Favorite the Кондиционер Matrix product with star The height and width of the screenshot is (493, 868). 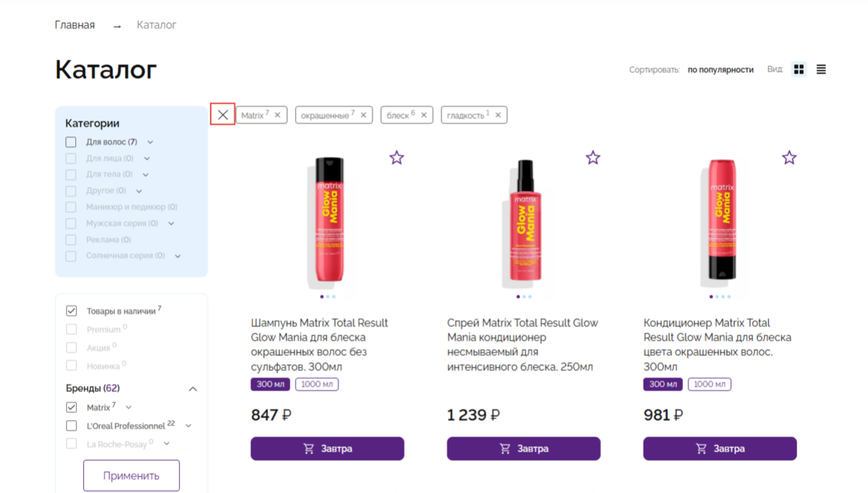click(789, 157)
